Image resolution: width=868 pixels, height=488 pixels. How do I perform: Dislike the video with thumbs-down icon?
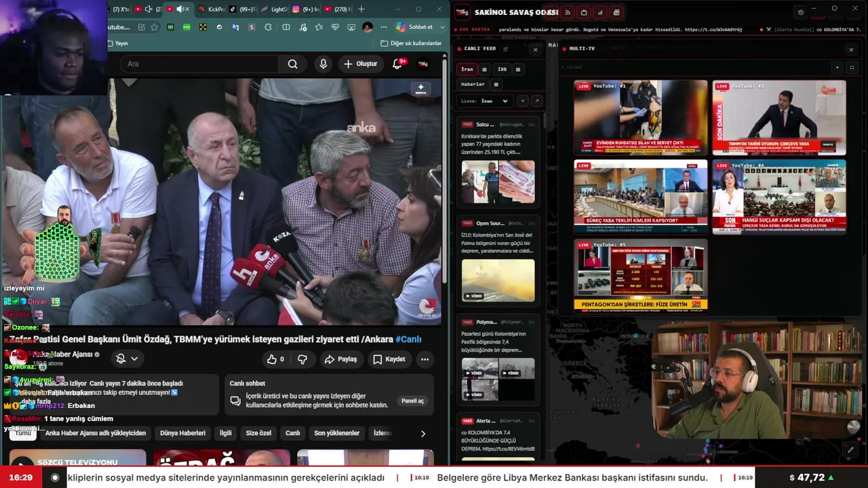302,359
